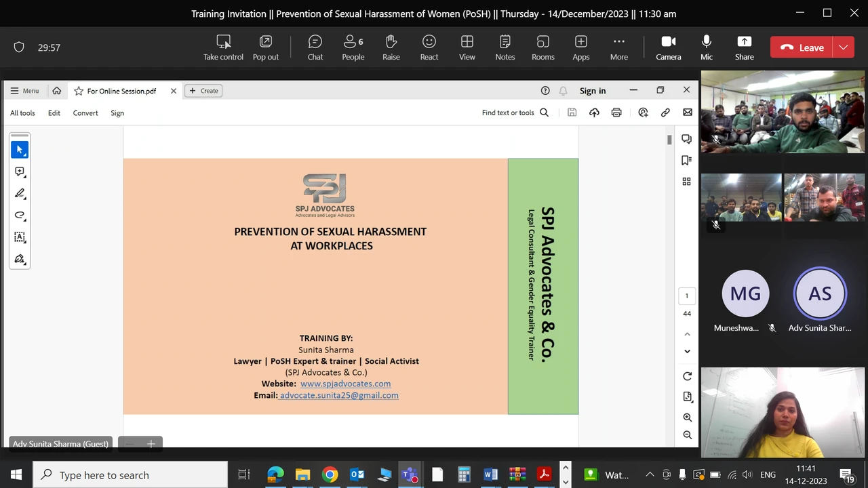The image size is (868, 488).
Task: Expand hidden icons in the system tray
Action: pyautogui.click(x=650, y=474)
